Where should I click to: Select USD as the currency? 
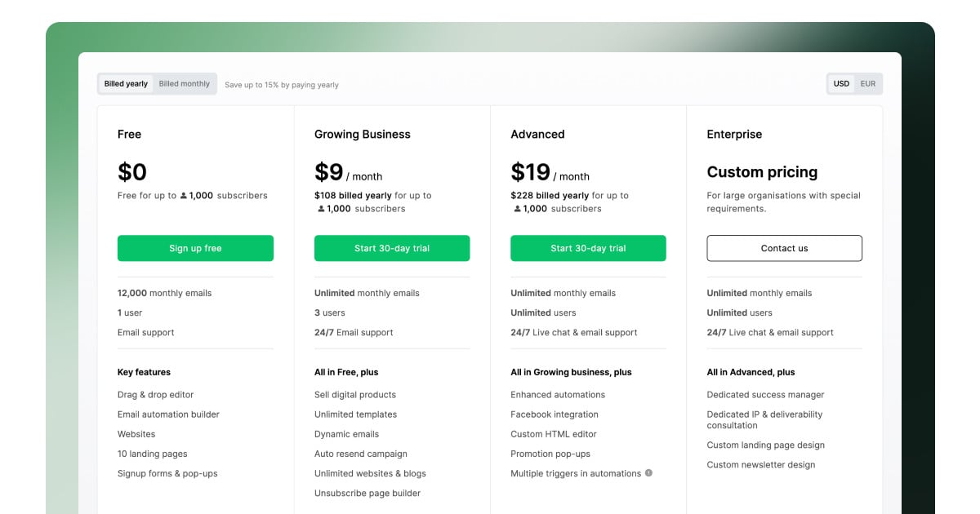[x=841, y=84]
